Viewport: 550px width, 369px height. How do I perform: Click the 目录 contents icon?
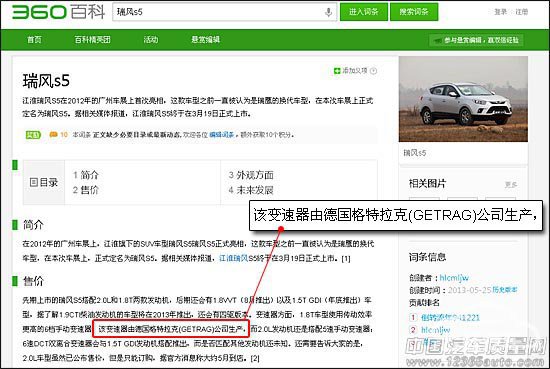(x=34, y=182)
